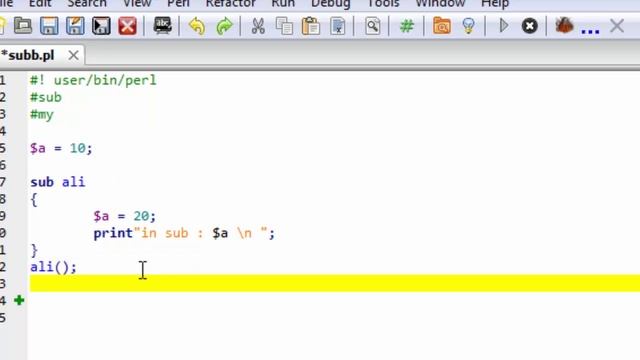
Task: Click the Save As icon with the pencil
Action: click(75, 26)
